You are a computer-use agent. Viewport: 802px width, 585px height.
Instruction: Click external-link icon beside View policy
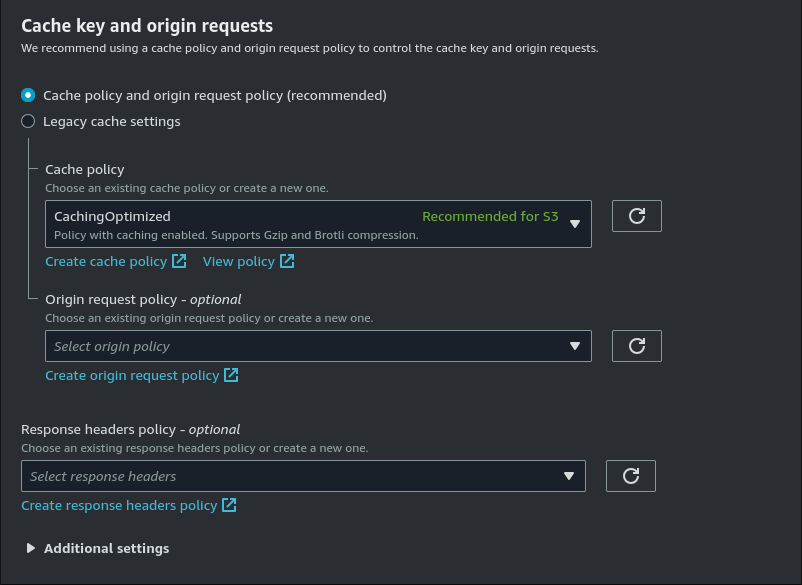click(x=287, y=261)
